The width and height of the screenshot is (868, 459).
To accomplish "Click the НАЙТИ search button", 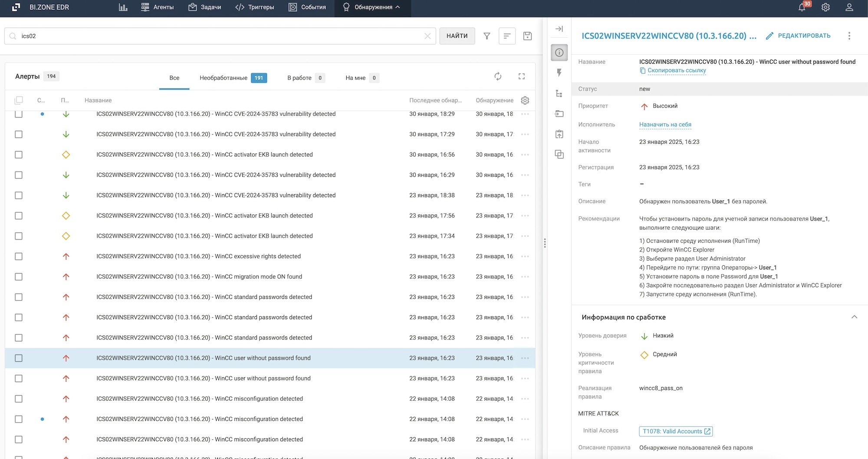I will point(457,36).
